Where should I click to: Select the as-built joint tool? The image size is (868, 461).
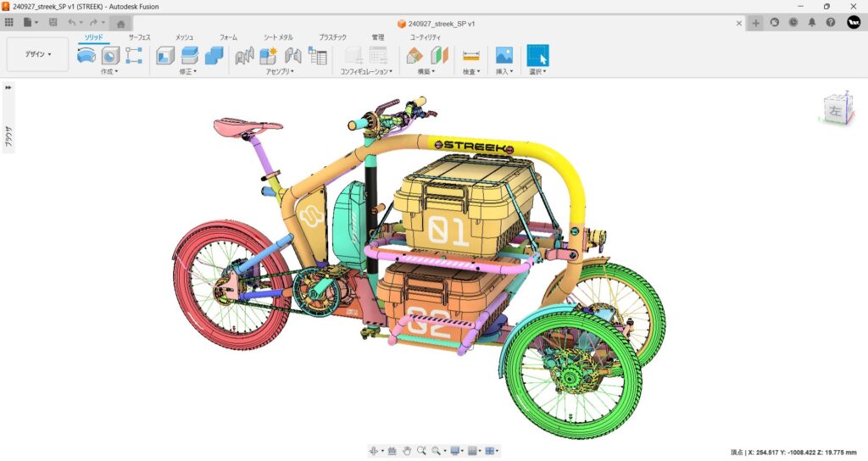pyautogui.click(x=292, y=55)
